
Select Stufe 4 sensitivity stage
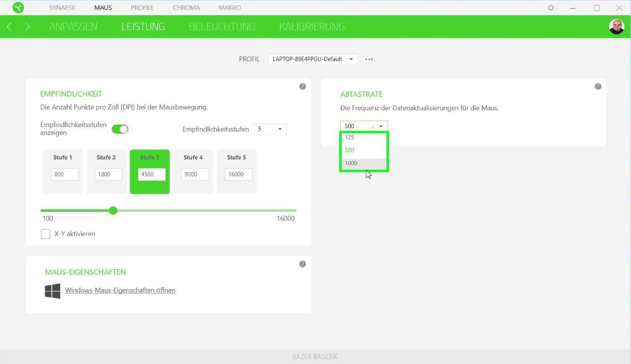[193, 172]
